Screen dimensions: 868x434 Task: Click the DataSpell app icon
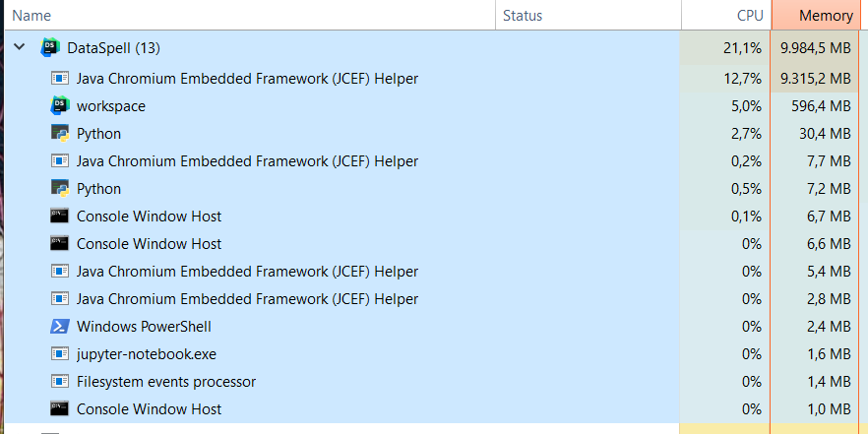coord(49,47)
